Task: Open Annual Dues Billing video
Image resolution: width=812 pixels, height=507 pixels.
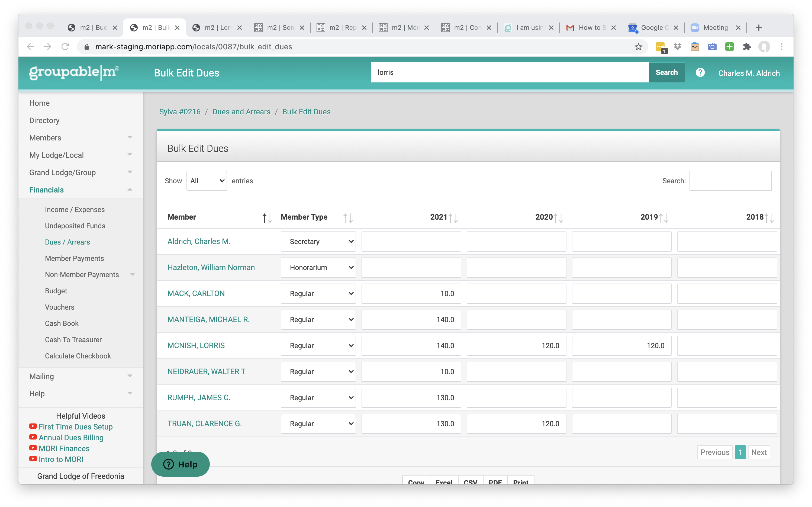Action: click(x=71, y=437)
